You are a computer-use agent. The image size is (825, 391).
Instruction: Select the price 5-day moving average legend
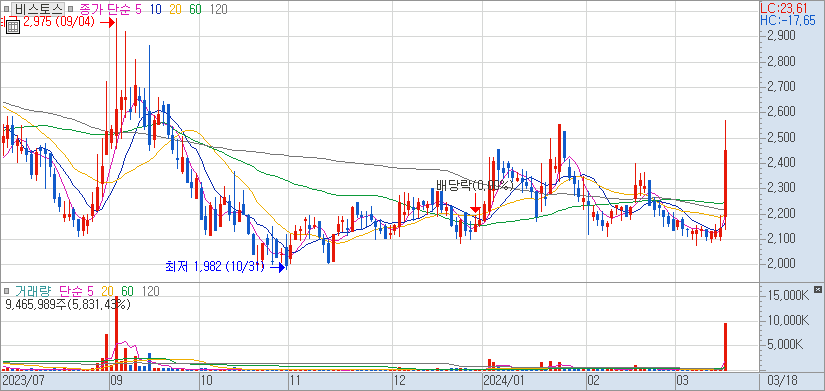[138, 9]
